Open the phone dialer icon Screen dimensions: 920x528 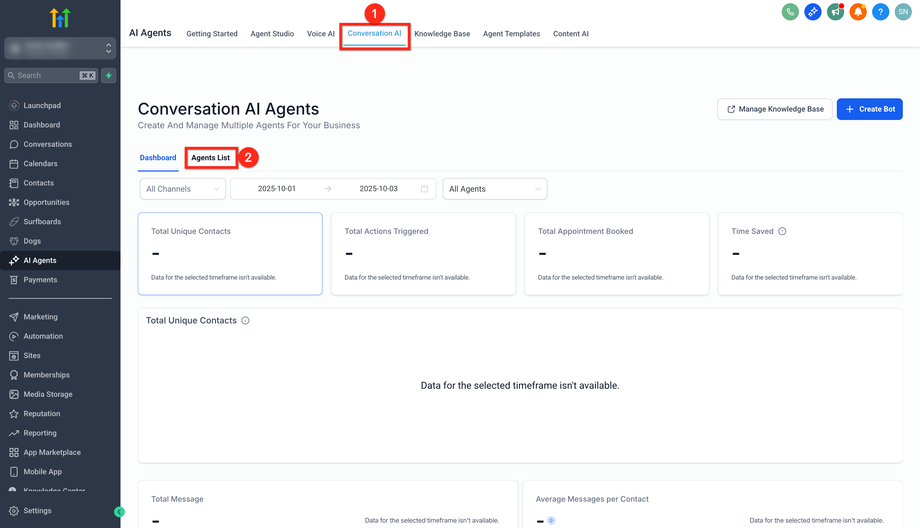click(790, 12)
